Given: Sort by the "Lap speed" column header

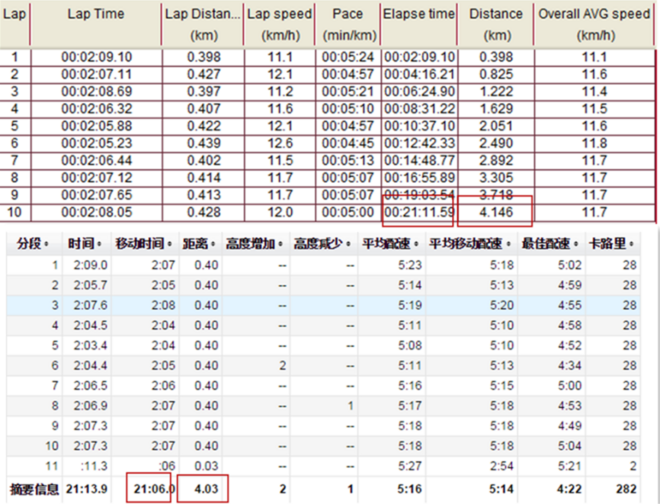Looking at the screenshot, I should click(280, 15).
